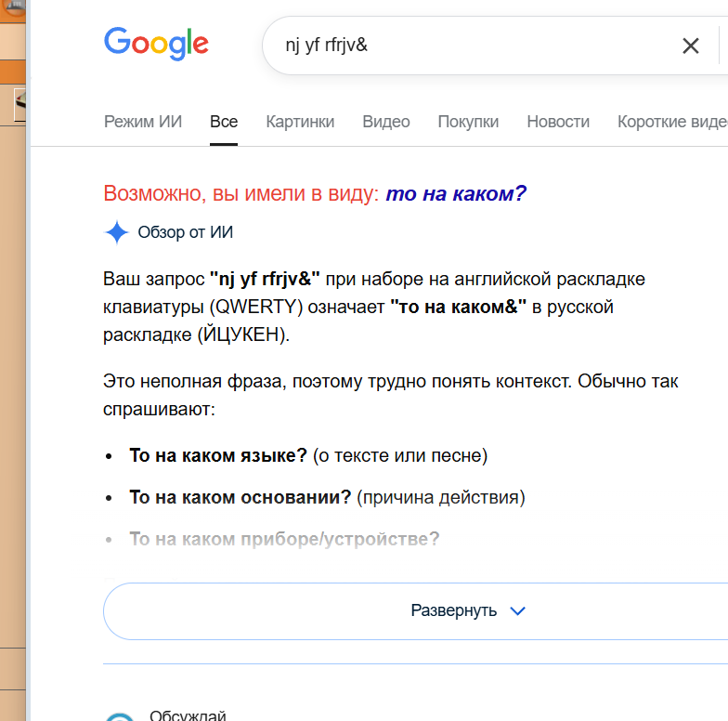Click the text 'То на каком основании?'
This screenshot has height=721, width=728.
click(x=240, y=497)
